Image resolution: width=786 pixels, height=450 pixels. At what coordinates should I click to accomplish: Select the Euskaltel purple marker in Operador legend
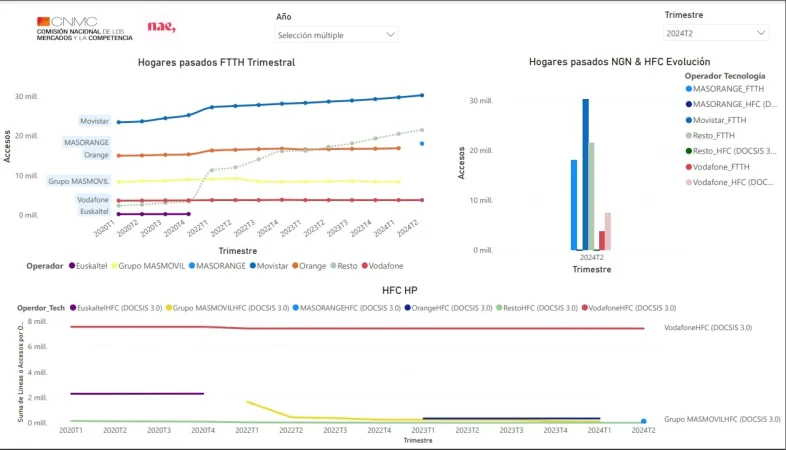[73, 266]
